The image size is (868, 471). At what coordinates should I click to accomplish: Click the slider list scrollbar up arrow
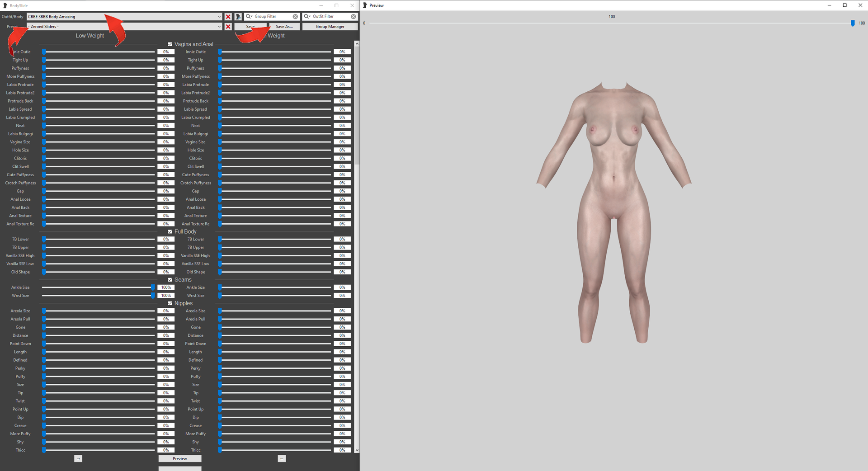357,44
